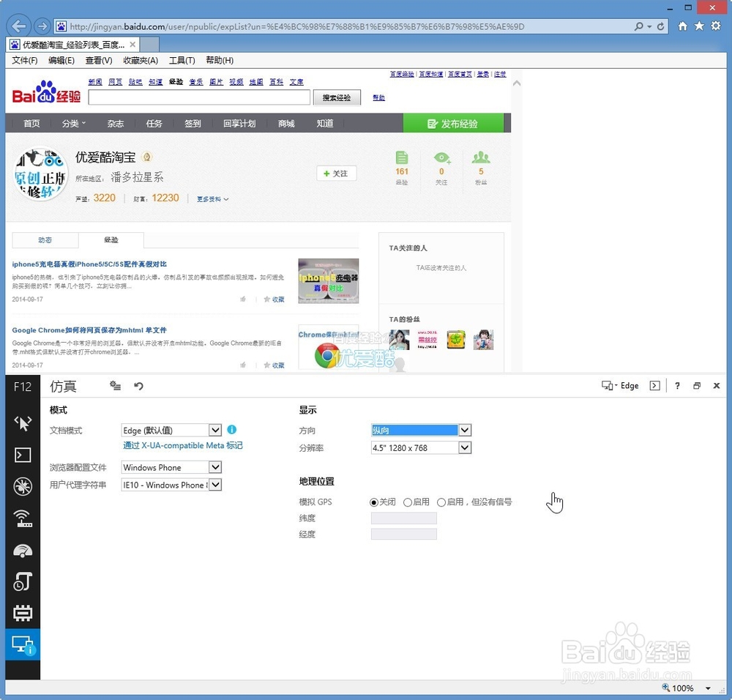732x700 pixels.
Task: Click the emulation settings persistence icon
Action: click(115, 386)
